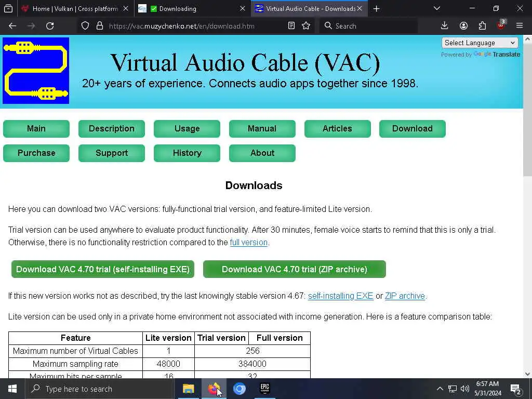Open the Windows Start button

(x=12, y=389)
